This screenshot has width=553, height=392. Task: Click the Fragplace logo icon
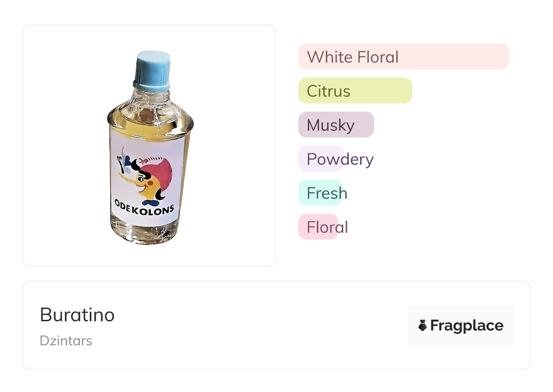click(423, 325)
